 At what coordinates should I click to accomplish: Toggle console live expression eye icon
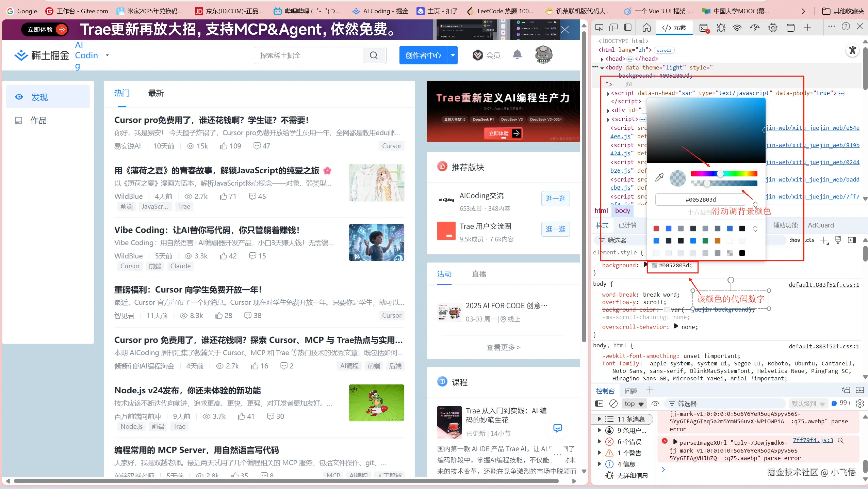655,404
